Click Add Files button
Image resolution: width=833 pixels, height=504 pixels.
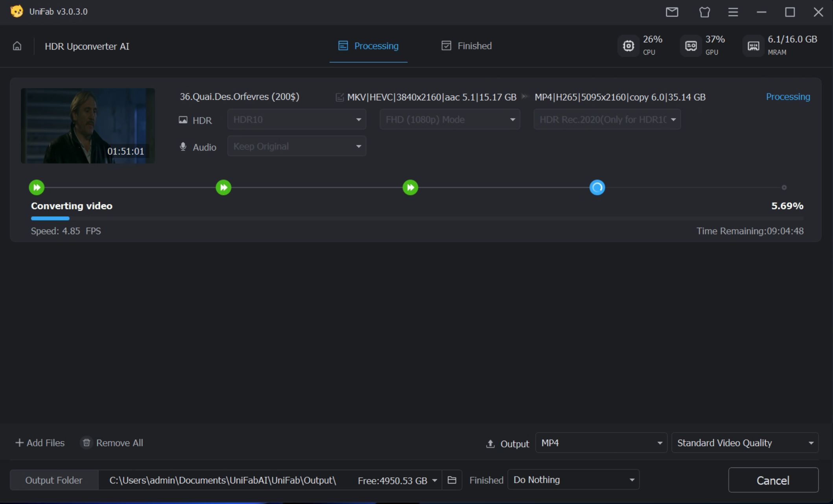click(x=40, y=443)
